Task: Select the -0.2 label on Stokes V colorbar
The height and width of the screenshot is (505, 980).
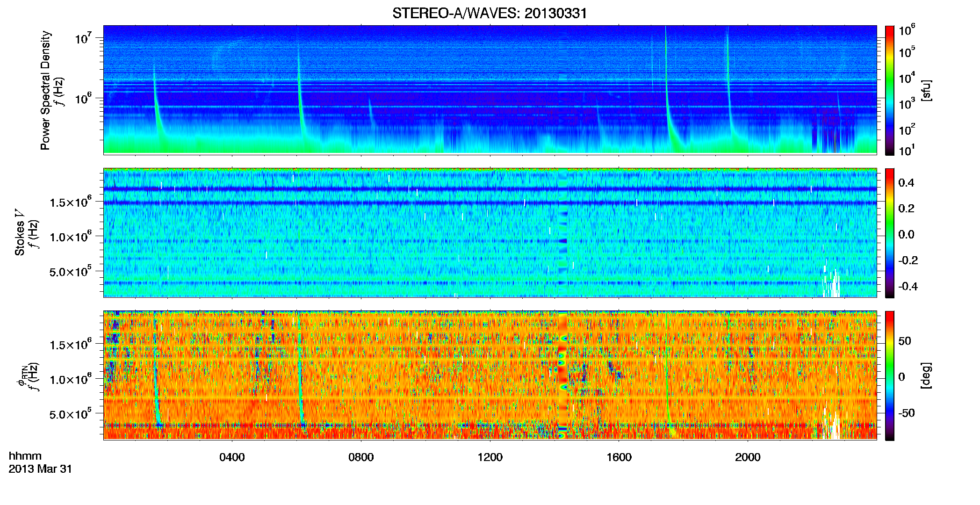Action: click(908, 260)
